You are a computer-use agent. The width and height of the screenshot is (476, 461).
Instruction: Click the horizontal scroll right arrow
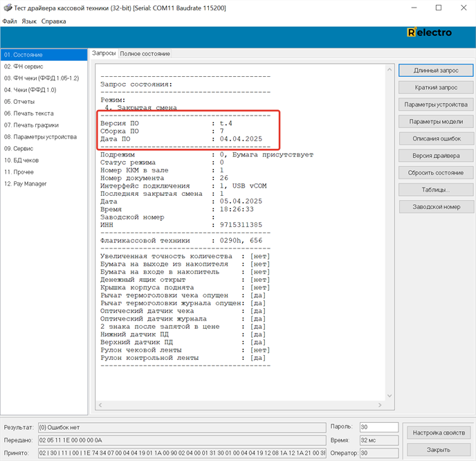click(x=379, y=405)
